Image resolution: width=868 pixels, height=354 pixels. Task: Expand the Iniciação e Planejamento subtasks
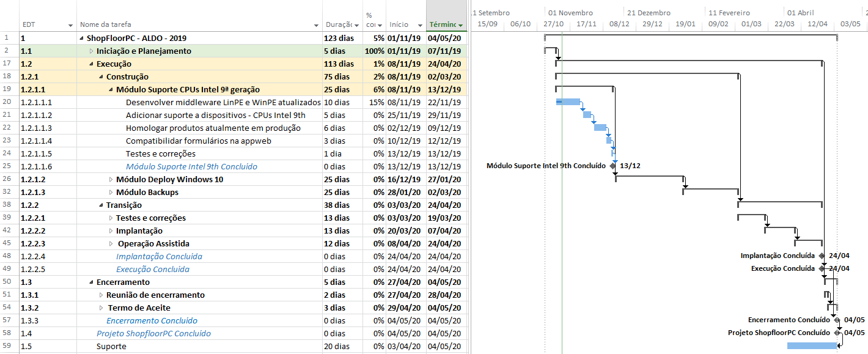[x=92, y=51]
